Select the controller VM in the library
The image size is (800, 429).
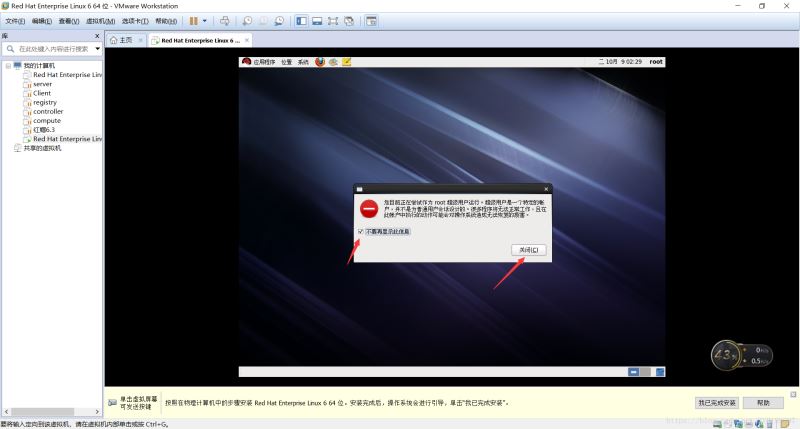pyautogui.click(x=48, y=112)
